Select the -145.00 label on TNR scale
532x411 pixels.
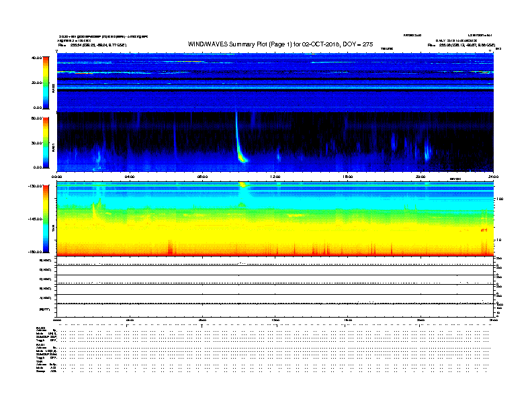click(36, 219)
